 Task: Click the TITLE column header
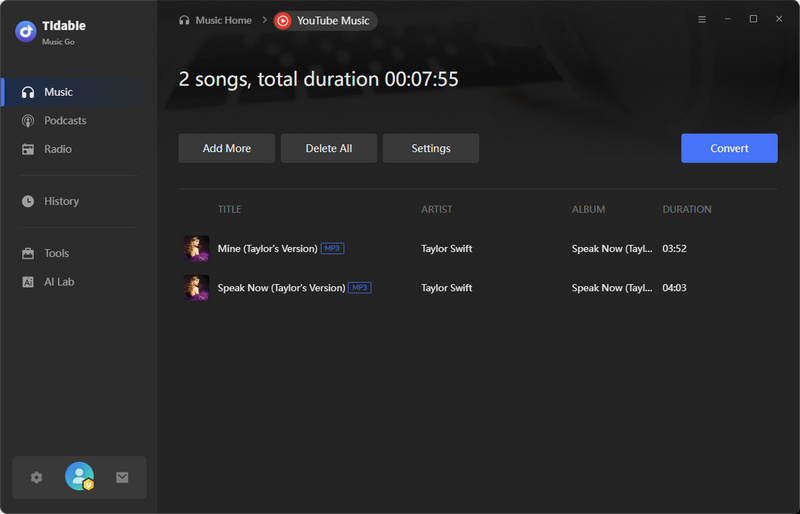pyautogui.click(x=230, y=209)
